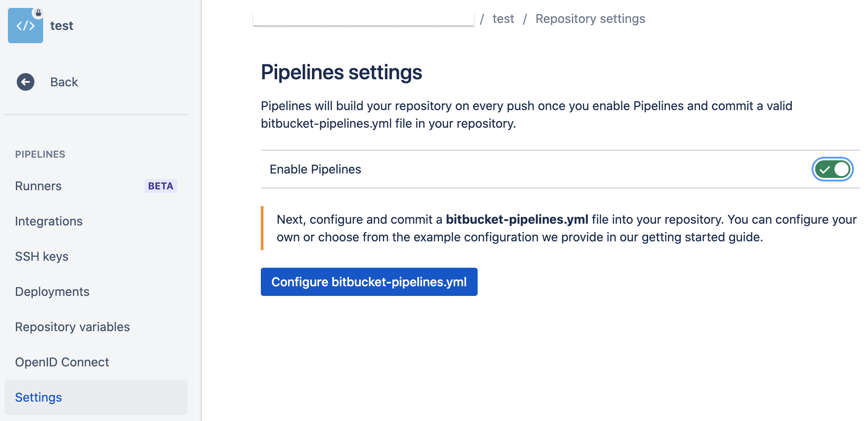Image resolution: width=868 pixels, height=421 pixels.
Task: Select Repository variables in sidebar
Action: [x=72, y=327]
